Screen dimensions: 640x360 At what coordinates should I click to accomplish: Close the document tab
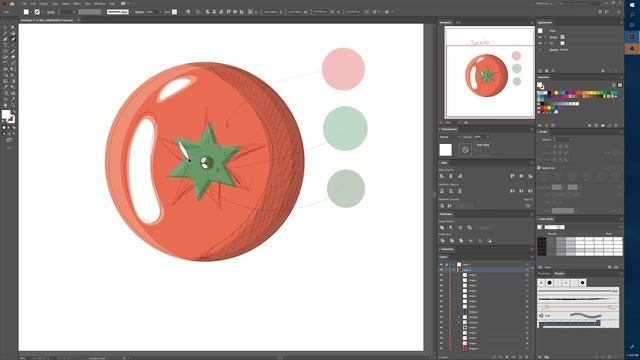78,20
